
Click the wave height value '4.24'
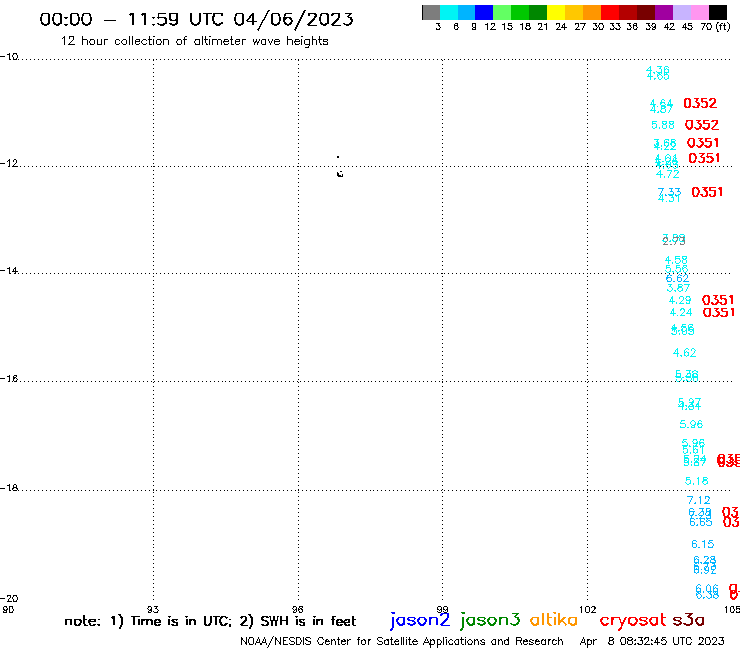(x=681, y=312)
